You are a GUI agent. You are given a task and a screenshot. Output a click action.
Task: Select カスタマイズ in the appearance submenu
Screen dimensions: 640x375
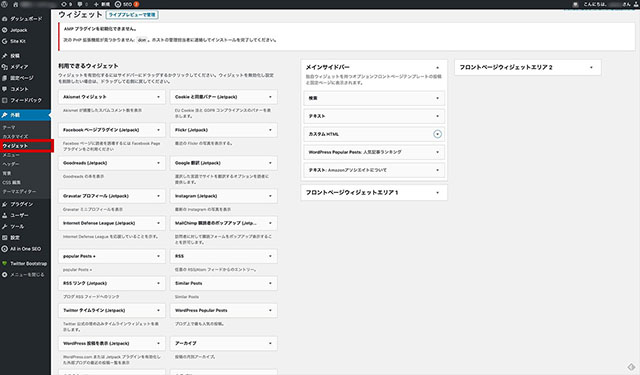pos(16,136)
